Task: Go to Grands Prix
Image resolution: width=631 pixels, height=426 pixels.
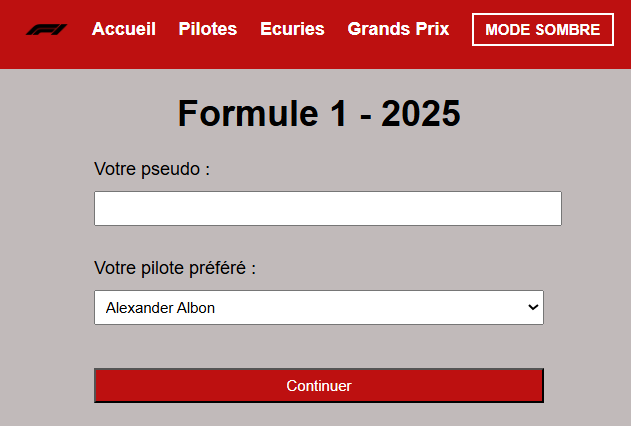Action: [x=398, y=29]
